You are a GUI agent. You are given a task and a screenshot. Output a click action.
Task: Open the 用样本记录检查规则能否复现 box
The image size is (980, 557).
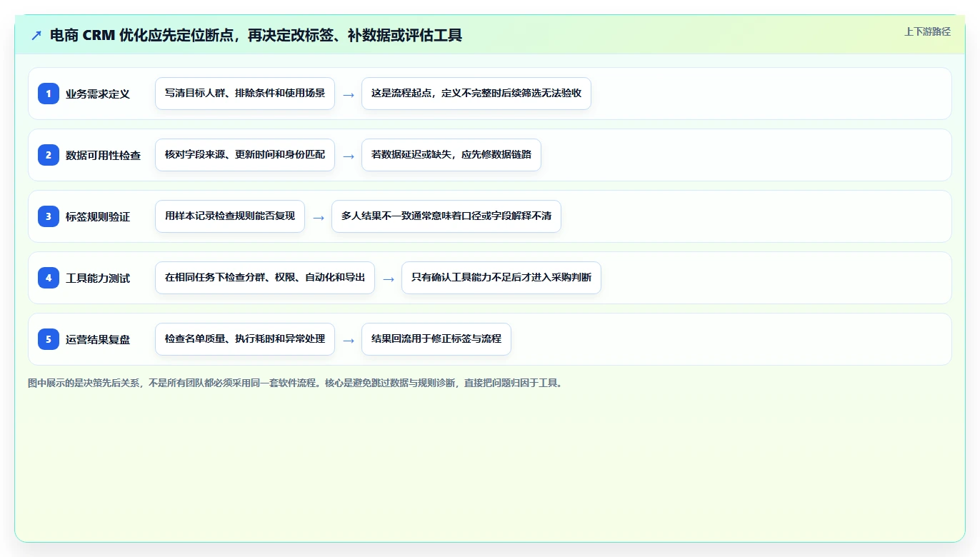tap(230, 216)
